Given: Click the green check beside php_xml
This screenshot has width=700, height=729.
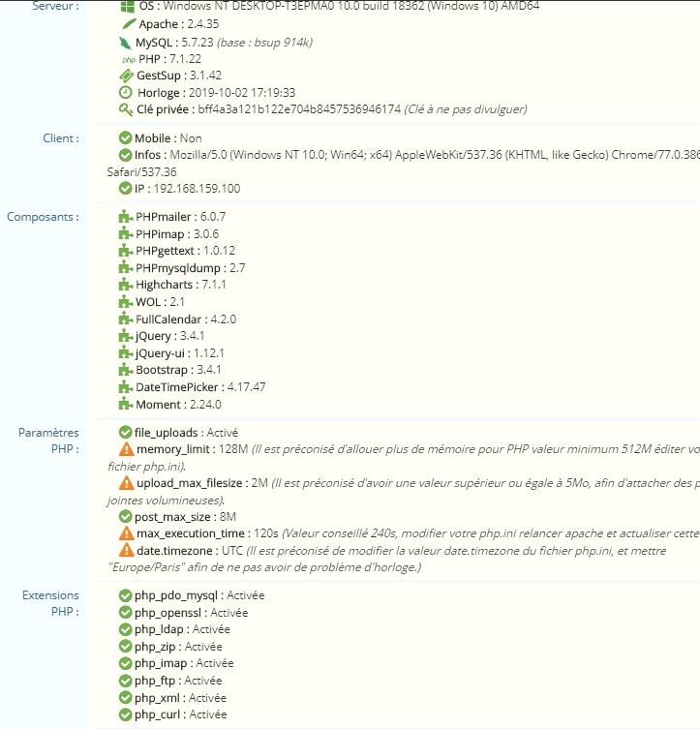Looking at the screenshot, I should tap(125, 698).
